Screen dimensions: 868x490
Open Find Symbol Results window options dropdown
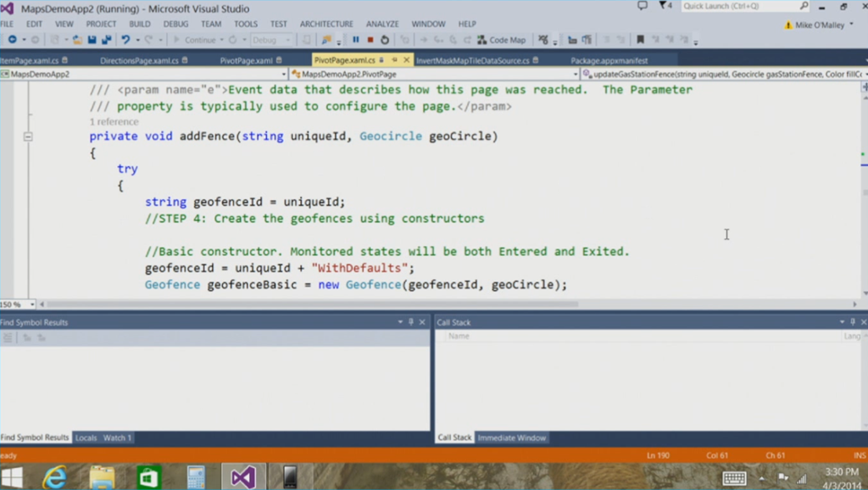400,322
